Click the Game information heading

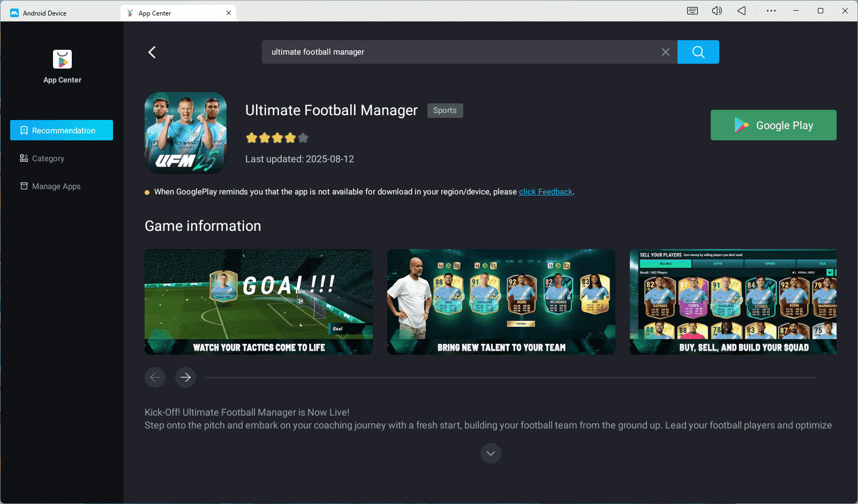tap(203, 226)
